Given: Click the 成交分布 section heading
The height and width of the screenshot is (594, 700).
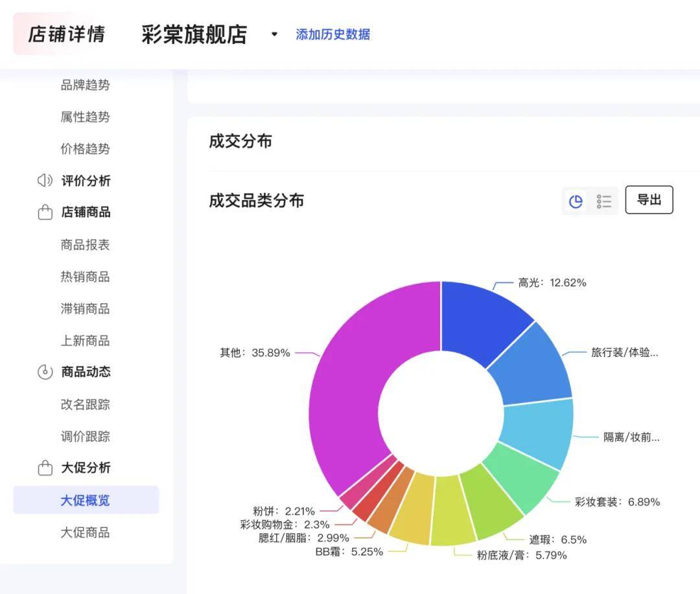Looking at the screenshot, I should (x=240, y=141).
